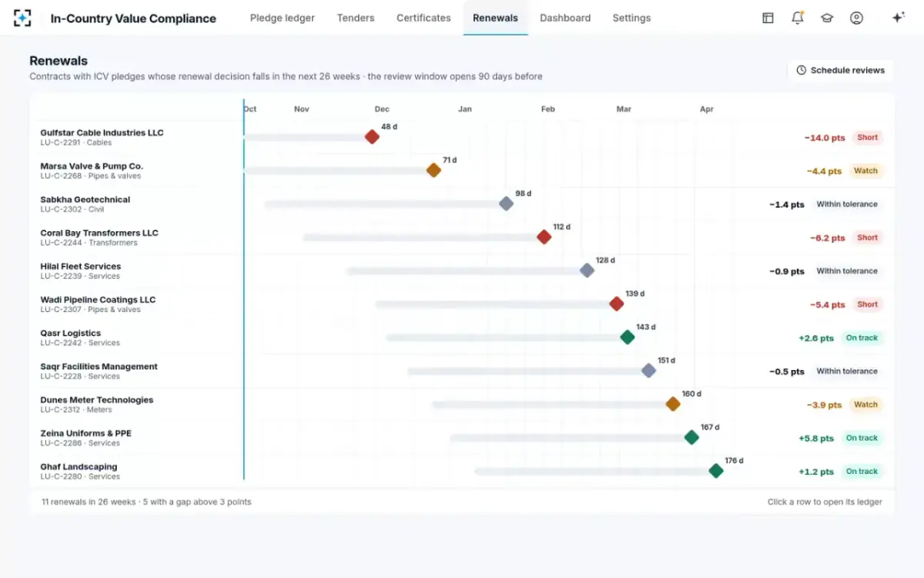
Task: Click Zeina Uniforms 167 d green diamond
Action: coord(691,438)
